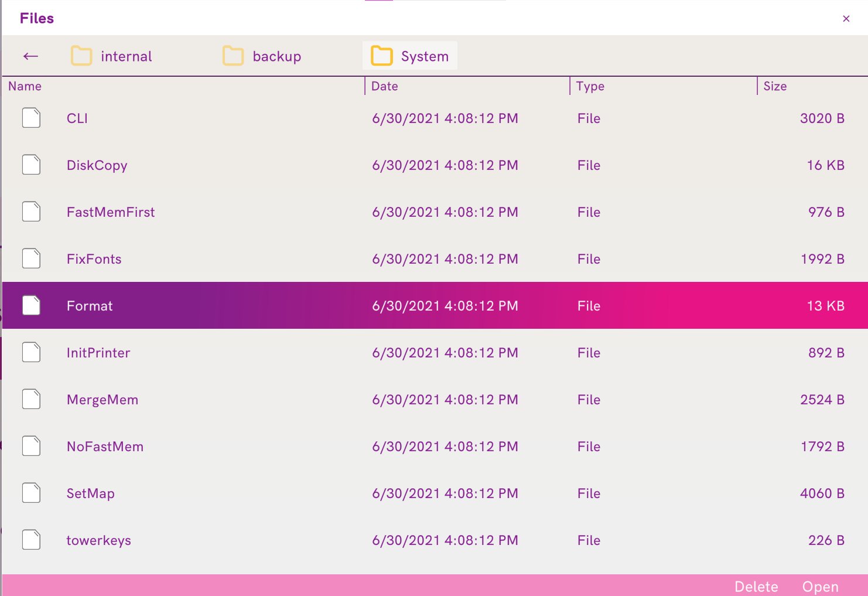
Task: Click the SetMap file icon
Action: click(x=32, y=493)
